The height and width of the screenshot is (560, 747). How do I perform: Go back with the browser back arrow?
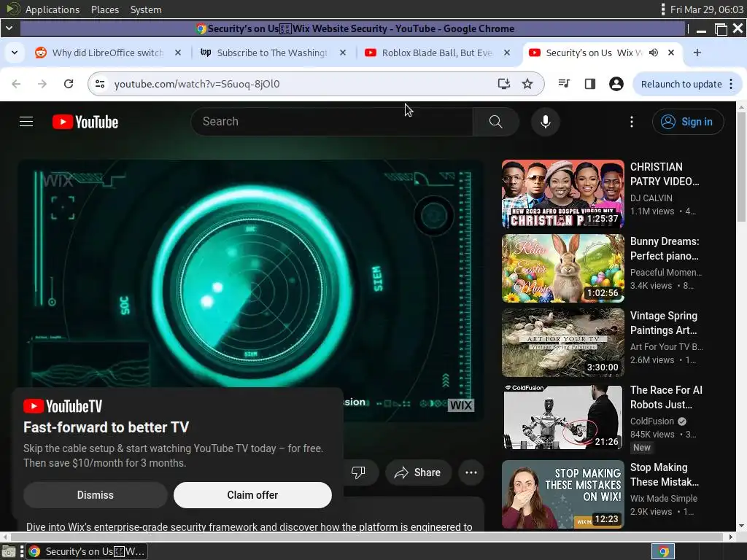[x=16, y=84]
